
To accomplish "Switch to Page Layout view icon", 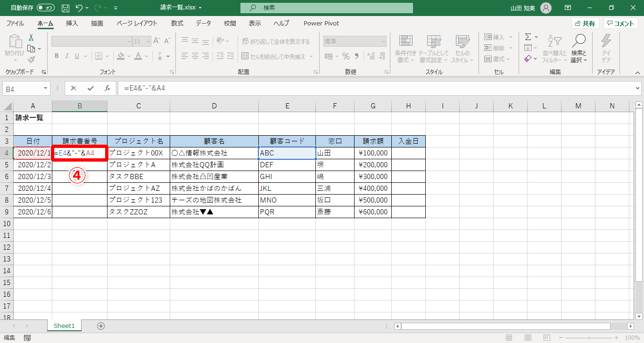I will point(528,338).
